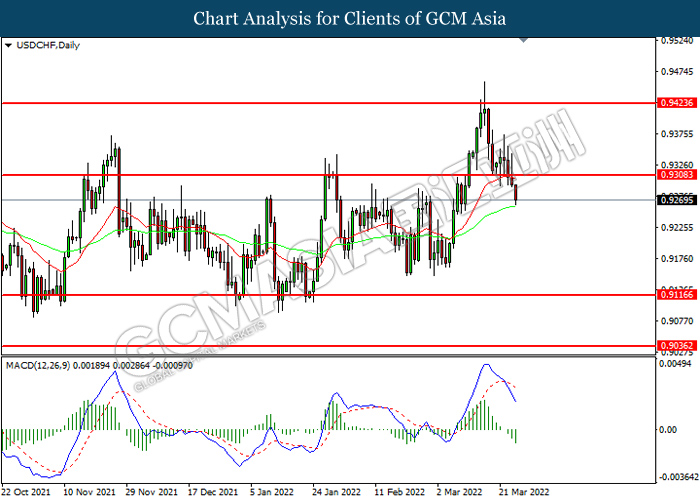This screenshot has width=700, height=500.
Task: Select the 0.93083 red price level label
Action: pyautogui.click(x=677, y=175)
